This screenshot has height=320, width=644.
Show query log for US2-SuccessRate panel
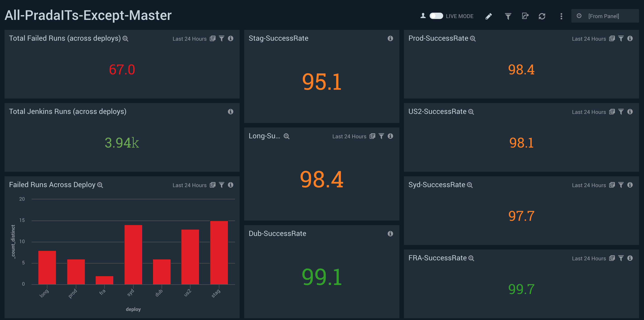click(612, 112)
